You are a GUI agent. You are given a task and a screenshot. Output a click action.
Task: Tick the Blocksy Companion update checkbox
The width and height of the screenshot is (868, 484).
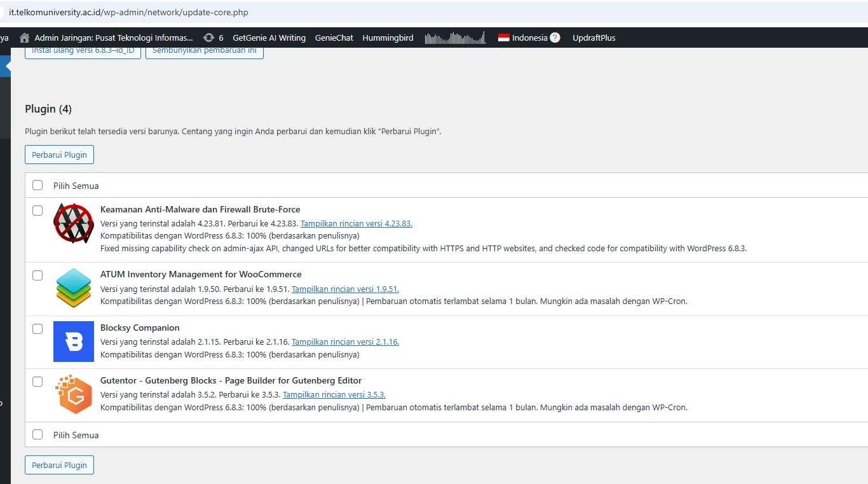coord(37,329)
